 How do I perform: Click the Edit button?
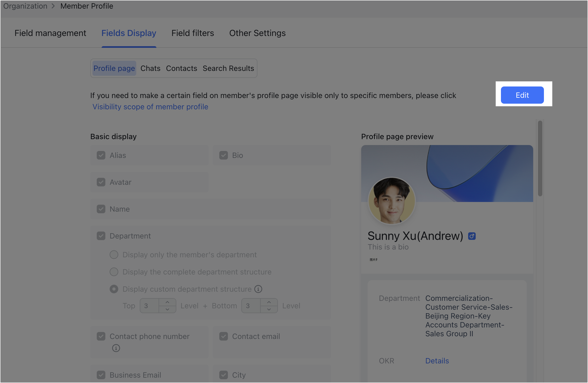point(522,95)
